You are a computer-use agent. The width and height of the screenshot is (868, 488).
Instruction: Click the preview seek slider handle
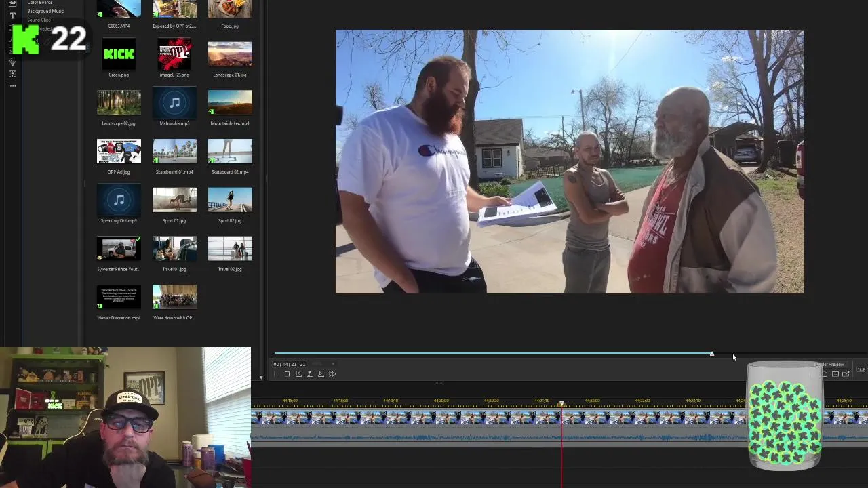712,354
